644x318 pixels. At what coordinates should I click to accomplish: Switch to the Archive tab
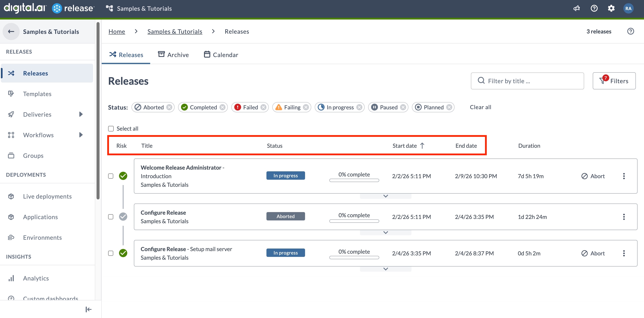[x=173, y=55]
